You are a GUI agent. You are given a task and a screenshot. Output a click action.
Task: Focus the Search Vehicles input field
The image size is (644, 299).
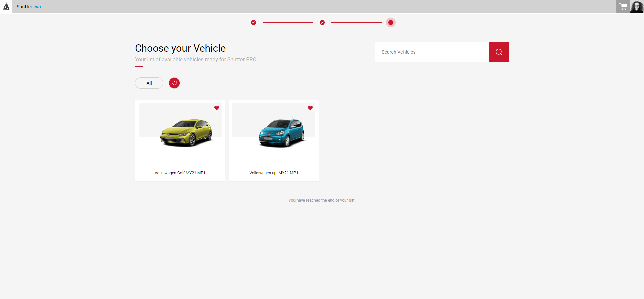(x=432, y=52)
